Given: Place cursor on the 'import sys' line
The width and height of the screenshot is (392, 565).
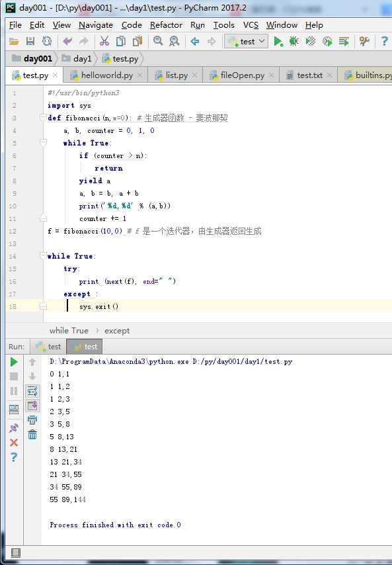Looking at the screenshot, I should coord(69,105).
